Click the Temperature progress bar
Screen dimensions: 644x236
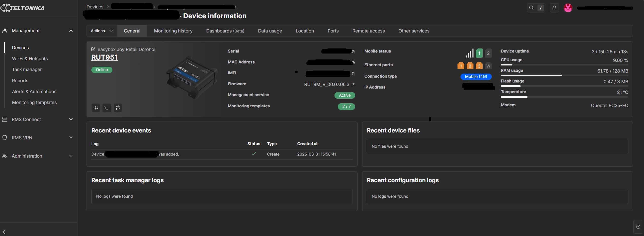click(x=564, y=97)
